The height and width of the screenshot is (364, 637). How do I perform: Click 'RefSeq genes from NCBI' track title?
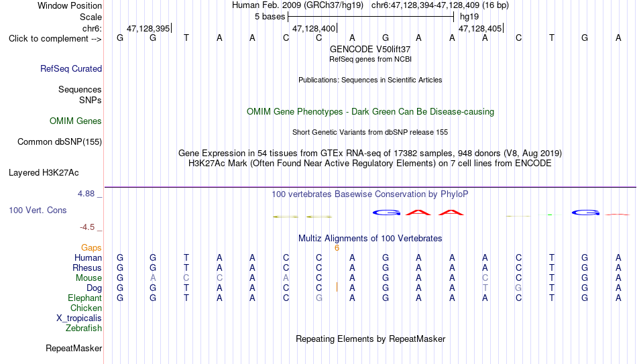[x=370, y=59]
